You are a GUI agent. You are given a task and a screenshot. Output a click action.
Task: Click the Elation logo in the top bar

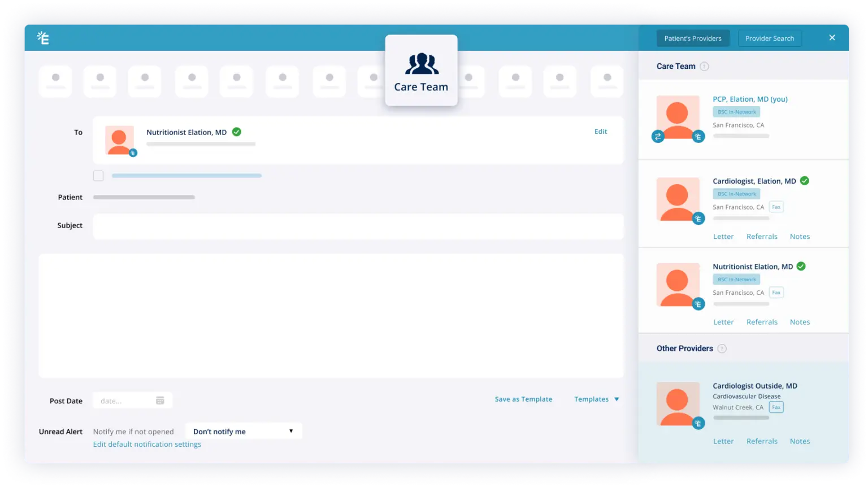(x=43, y=37)
